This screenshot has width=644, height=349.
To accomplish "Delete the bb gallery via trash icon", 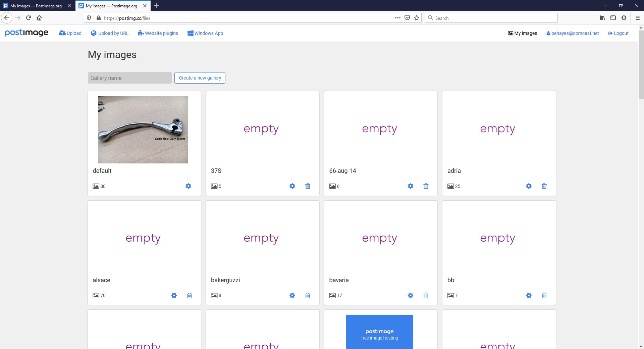I will click(x=544, y=295).
